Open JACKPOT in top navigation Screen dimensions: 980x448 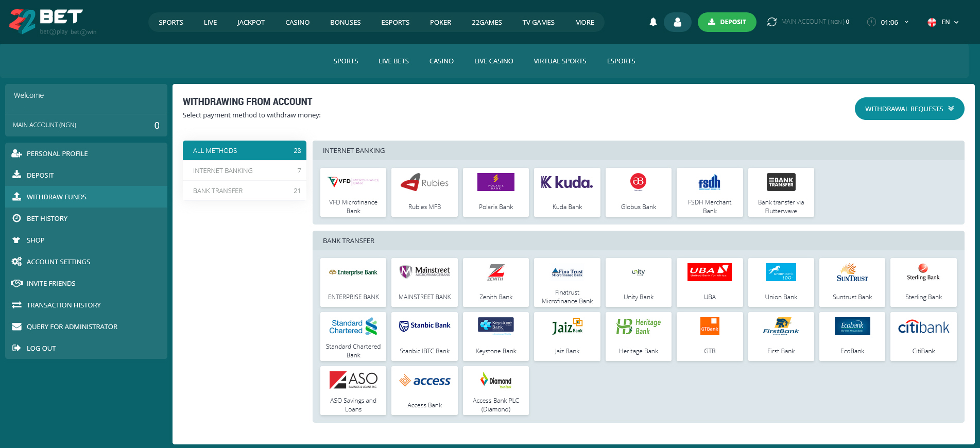(251, 22)
